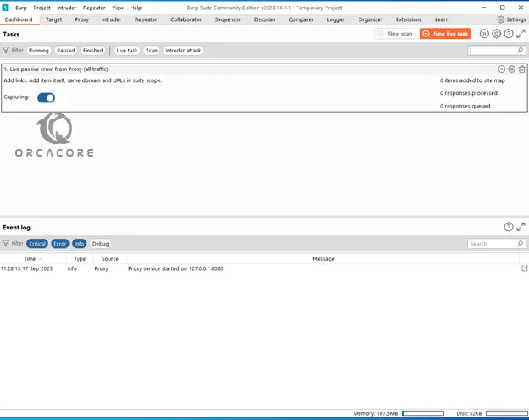The height and width of the screenshot is (420, 529).
Task: Toggle the Finished task filter
Action: point(92,51)
